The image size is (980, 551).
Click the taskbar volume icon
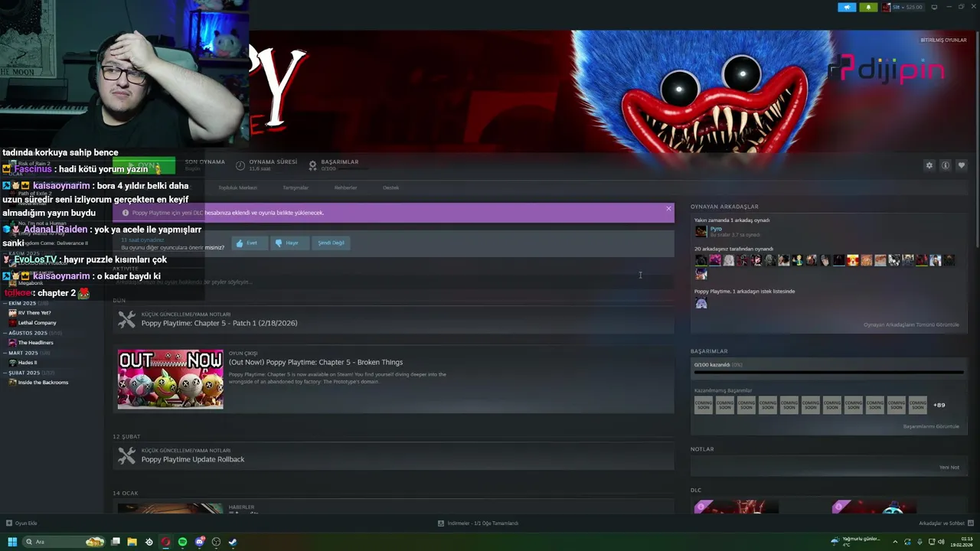pyautogui.click(x=941, y=542)
